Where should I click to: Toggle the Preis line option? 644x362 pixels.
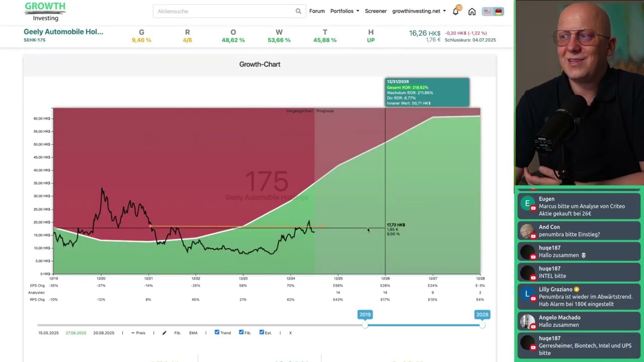tap(138, 333)
